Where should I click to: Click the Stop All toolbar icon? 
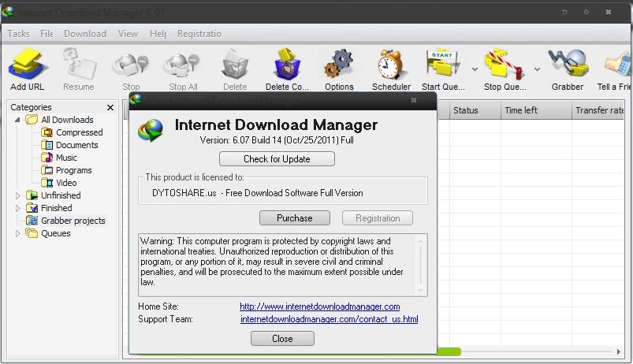coord(182,65)
